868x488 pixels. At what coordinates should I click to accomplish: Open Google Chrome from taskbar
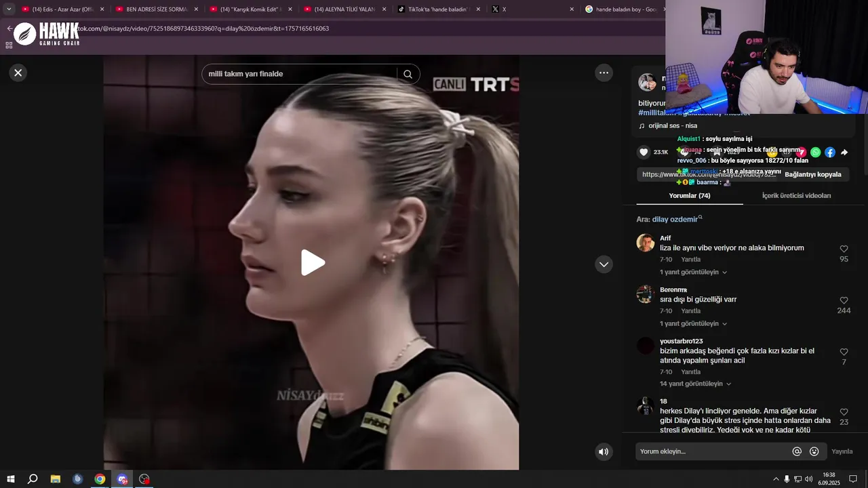(100, 479)
